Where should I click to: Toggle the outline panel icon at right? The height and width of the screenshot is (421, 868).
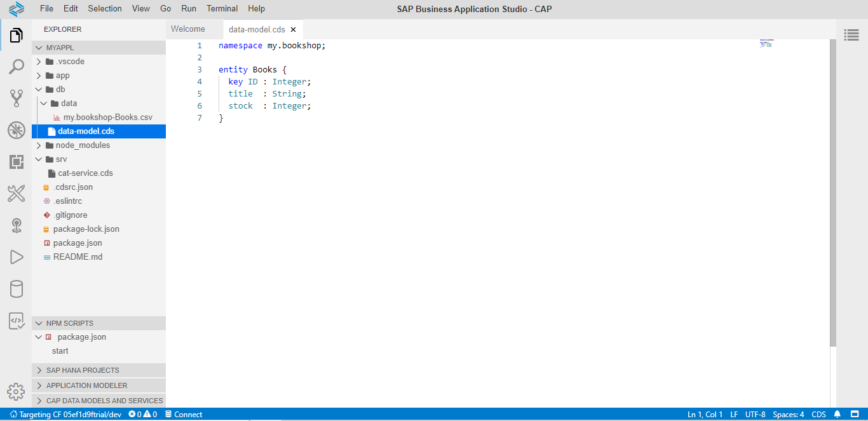pyautogui.click(x=851, y=35)
